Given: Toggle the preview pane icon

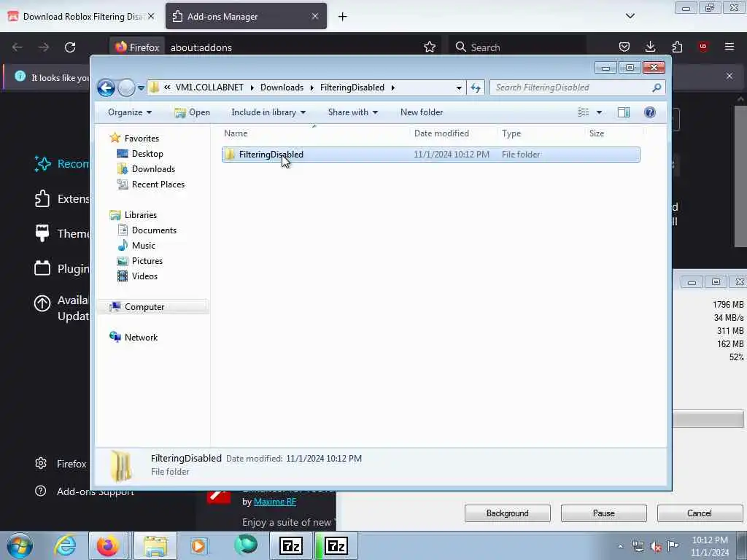Looking at the screenshot, I should [x=623, y=112].
